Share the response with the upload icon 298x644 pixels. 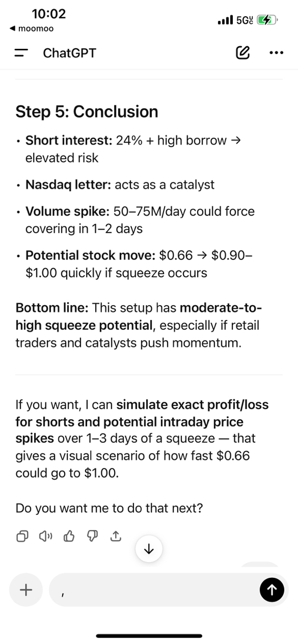pyautogui.click(x=116, y=536)
